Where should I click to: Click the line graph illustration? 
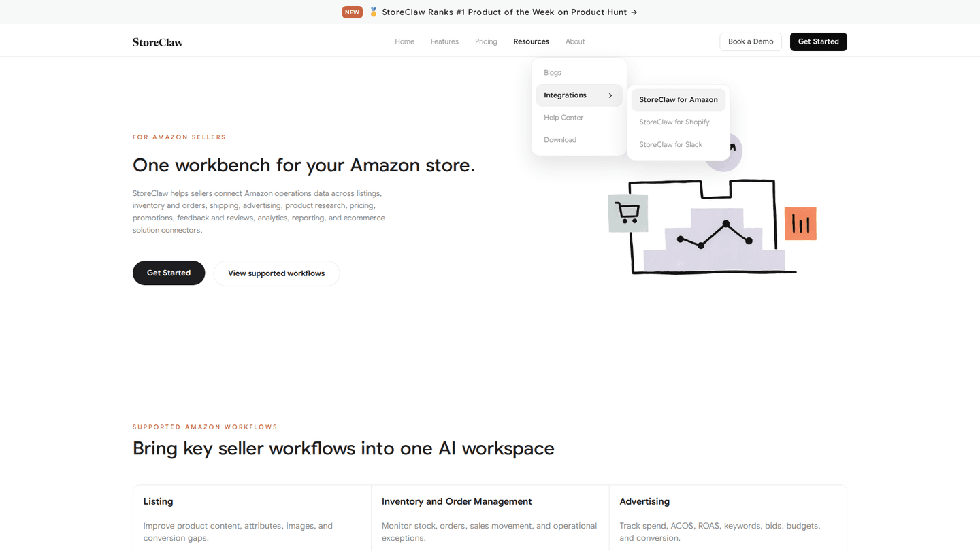pyautogui.click(x=715, y=235)
